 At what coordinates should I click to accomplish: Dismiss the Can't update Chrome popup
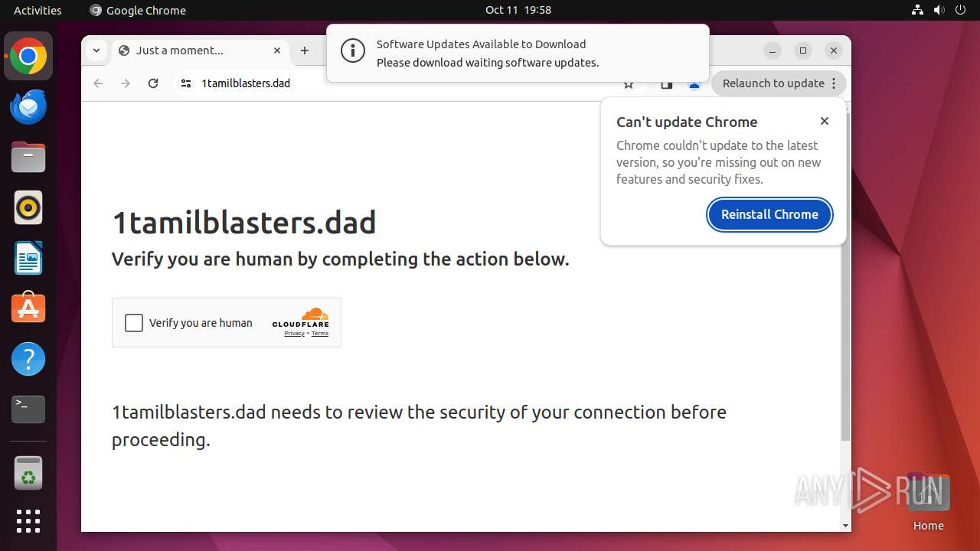pyautogui.click(x=825, y=121)
